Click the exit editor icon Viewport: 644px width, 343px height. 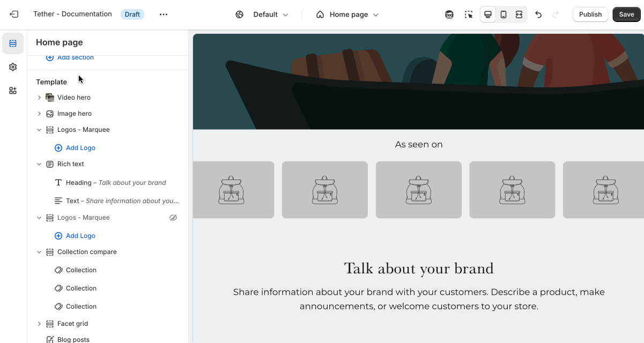(14, 14)
